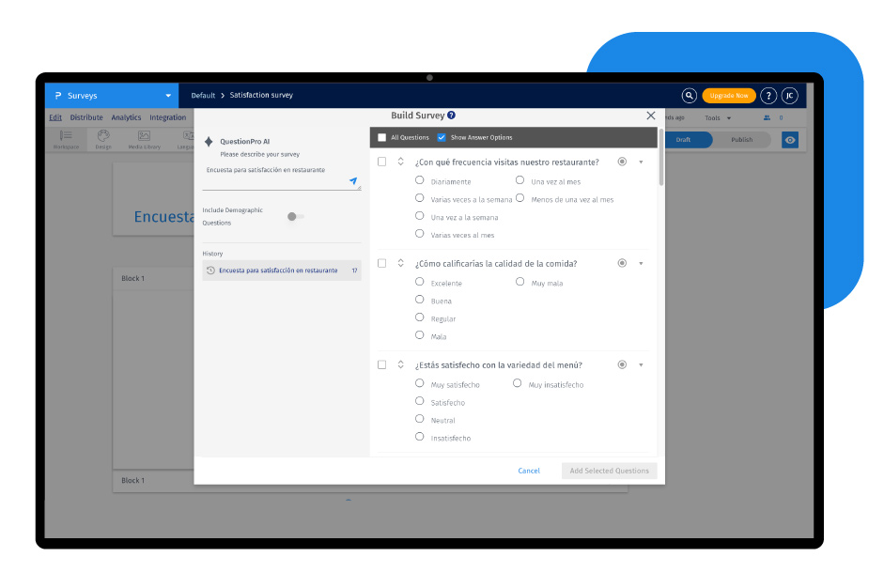Open the Media Library icon
This screenshot has height=588, width=884.
pyautogui.click(x=145, y=139)
